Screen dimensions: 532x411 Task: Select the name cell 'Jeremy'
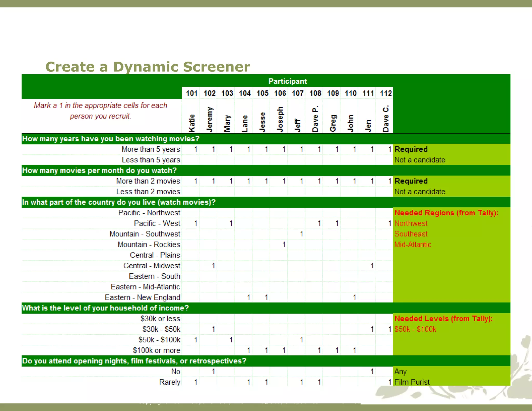tap(209, 120)
